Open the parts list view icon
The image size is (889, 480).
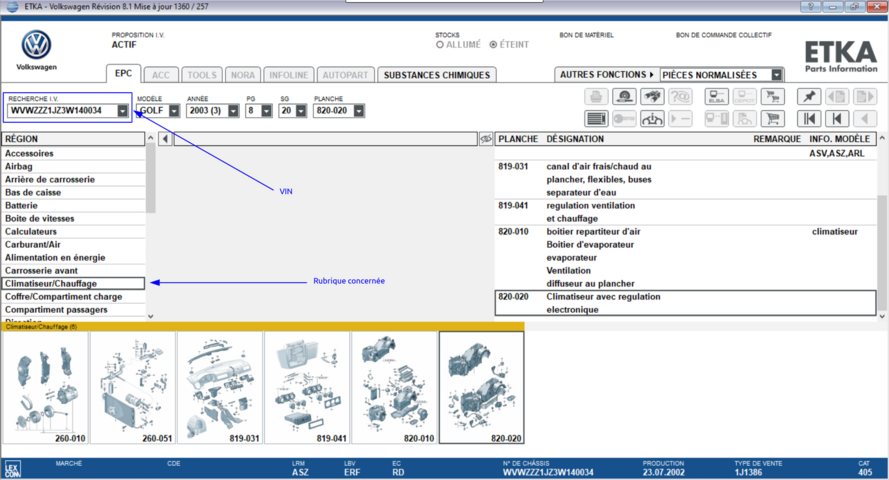(x=596, y=119)
